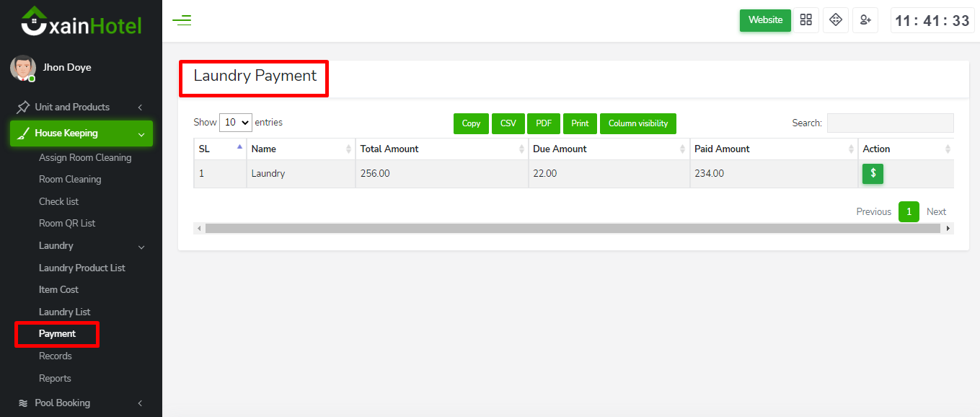Sort table by SL column arrow
Image resolution: width=980 pixels, height=417 pixels.
tap(239, 147)
